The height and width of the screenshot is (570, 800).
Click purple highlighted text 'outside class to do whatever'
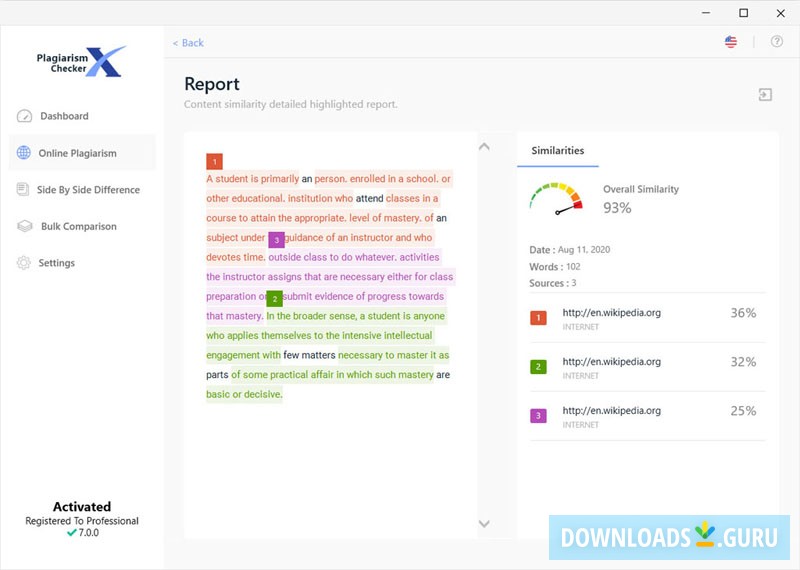point(332,257)
